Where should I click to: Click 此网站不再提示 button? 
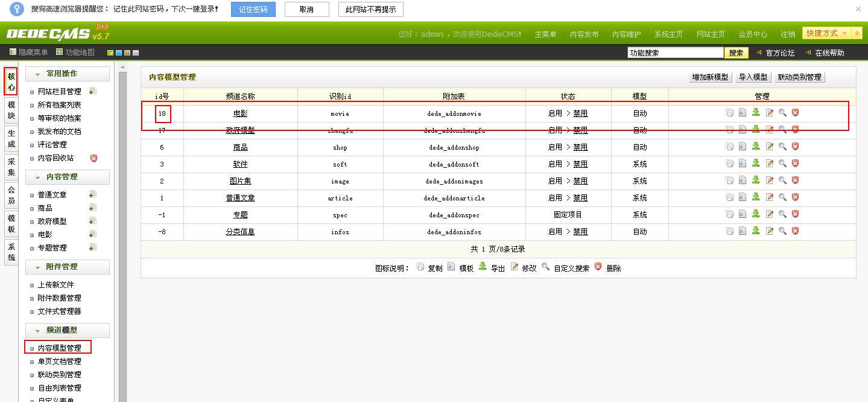click(x=371, y=9)
